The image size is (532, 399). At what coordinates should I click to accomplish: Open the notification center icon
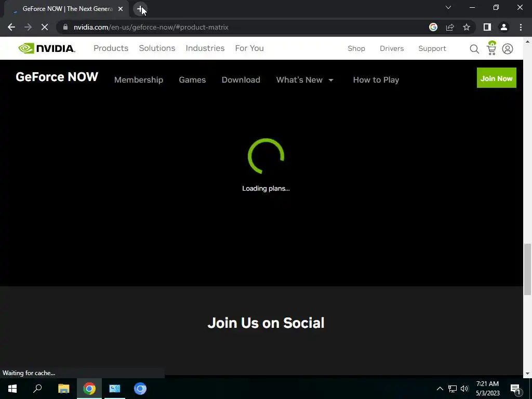pyautogui.click(x=515, y=389)
